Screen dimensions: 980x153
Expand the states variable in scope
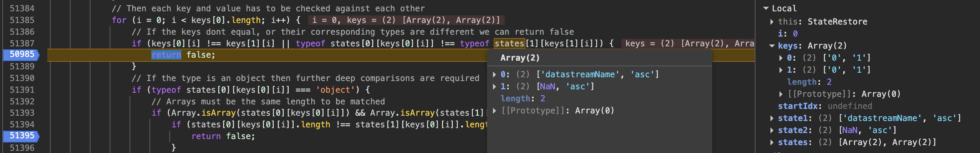tap(772, 143)
